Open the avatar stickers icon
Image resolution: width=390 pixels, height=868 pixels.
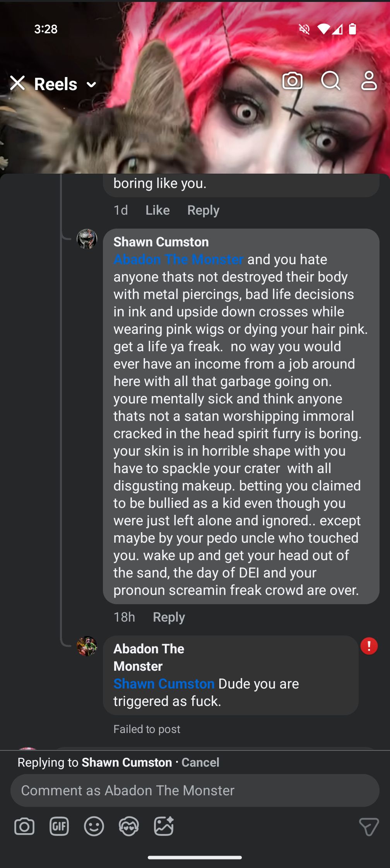129,827
